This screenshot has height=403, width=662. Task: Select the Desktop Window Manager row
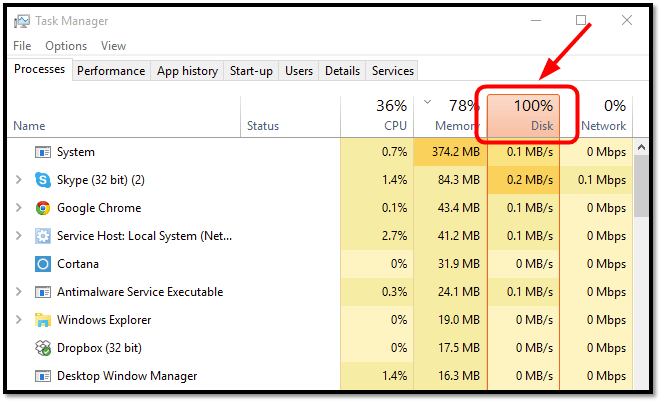click(x=320, y=376)
